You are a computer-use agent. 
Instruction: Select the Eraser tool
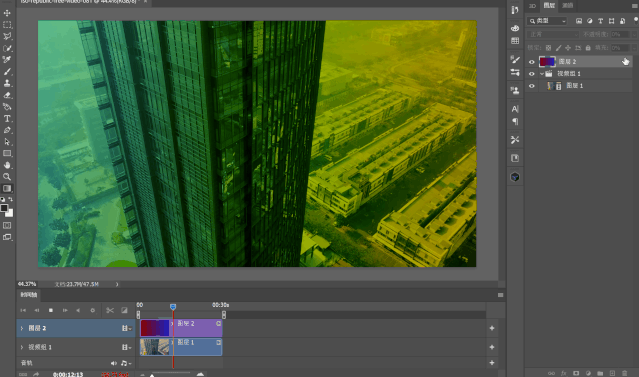coord(7,95)
